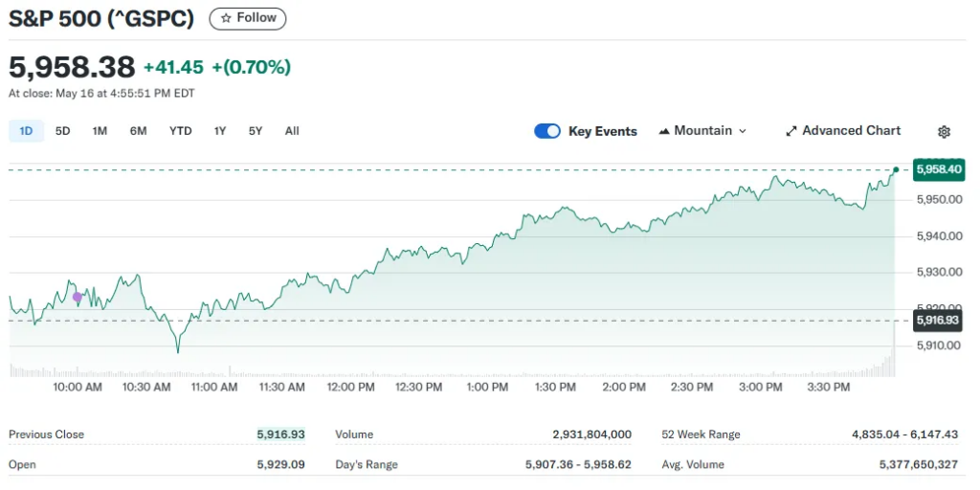This screenshot has width=980, height=490.
Task: Toggle the Key Events switch
Action: coord(546,131)
